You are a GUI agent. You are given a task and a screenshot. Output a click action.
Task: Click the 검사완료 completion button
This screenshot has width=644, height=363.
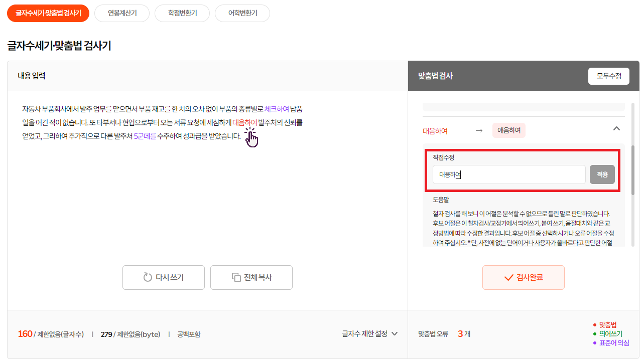point(524,277)
